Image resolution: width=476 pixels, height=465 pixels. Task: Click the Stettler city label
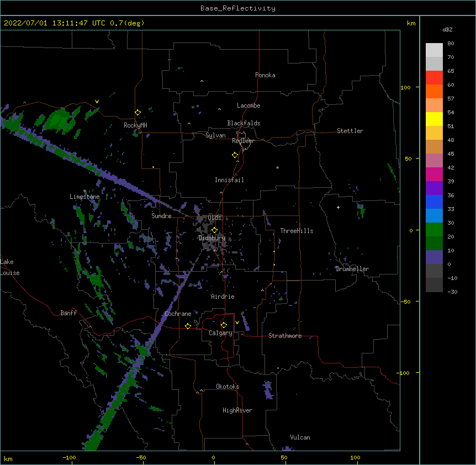pyautogui.click(x=350, y=131)
